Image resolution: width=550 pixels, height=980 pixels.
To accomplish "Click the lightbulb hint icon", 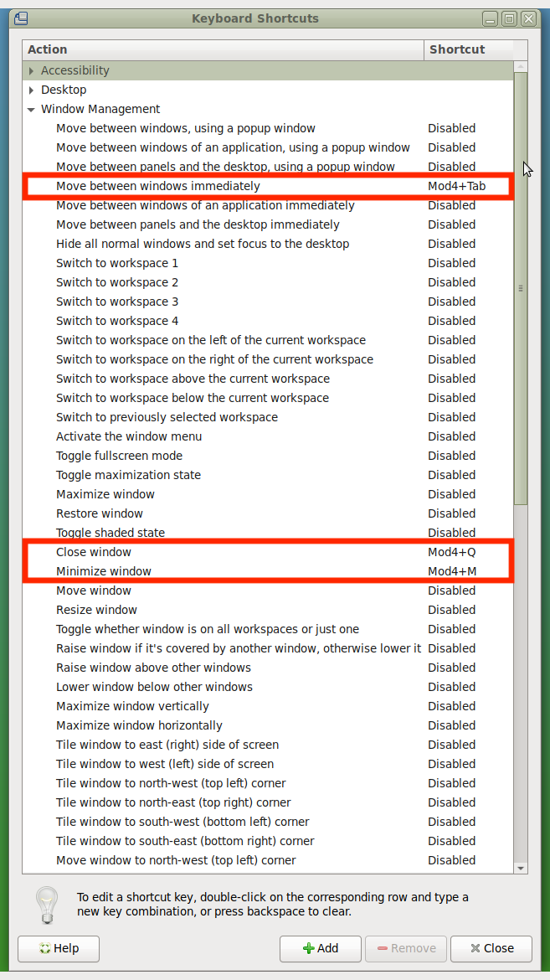I will pyautogui.click(x=45, y=905).
